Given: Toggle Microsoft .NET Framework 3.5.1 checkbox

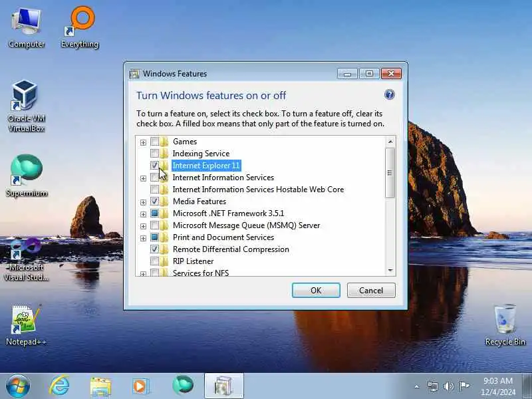Looking at the screenshot, I should [154, 213].
